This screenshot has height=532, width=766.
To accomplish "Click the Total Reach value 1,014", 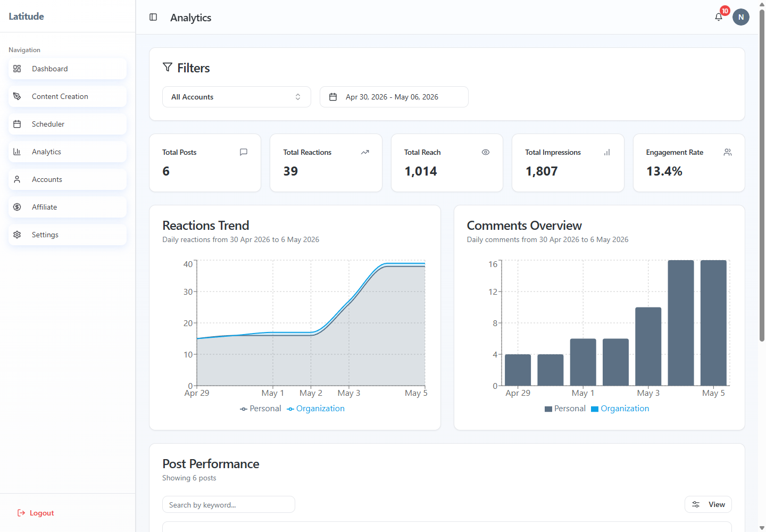I will point(421,171).
